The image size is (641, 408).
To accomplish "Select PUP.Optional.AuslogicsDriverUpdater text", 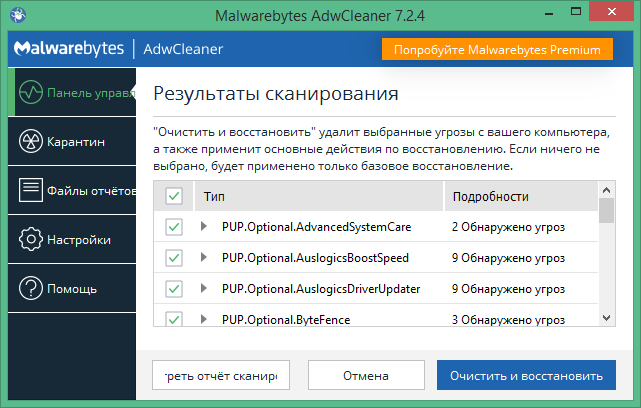I will [321, 289].
